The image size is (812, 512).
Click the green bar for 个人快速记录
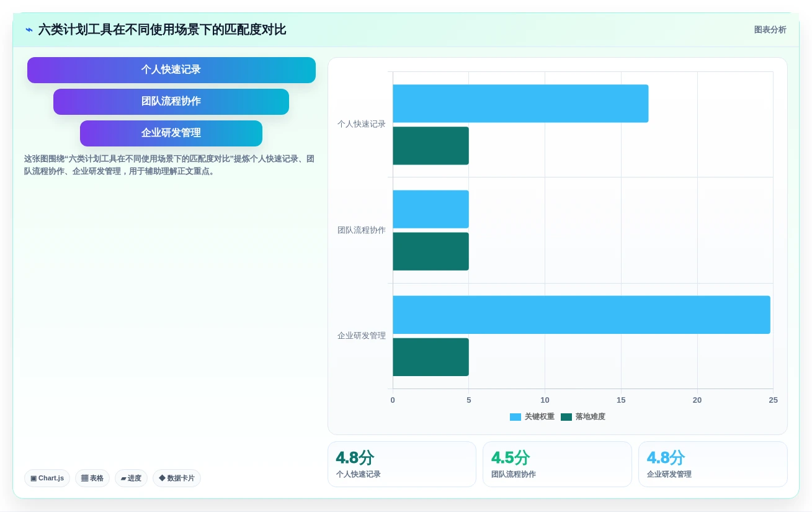(431, 146)
